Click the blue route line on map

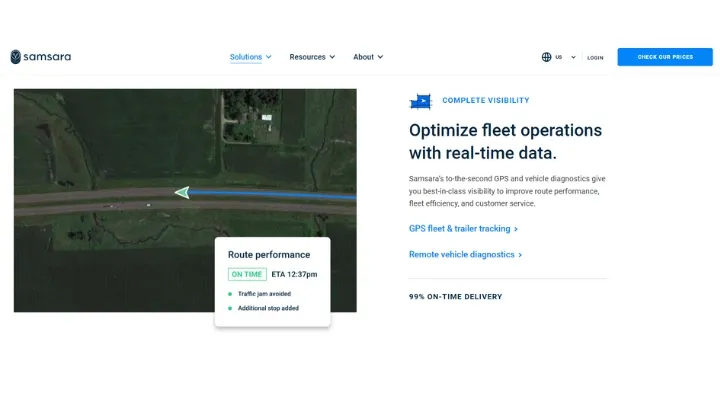(x=280, y=194)
